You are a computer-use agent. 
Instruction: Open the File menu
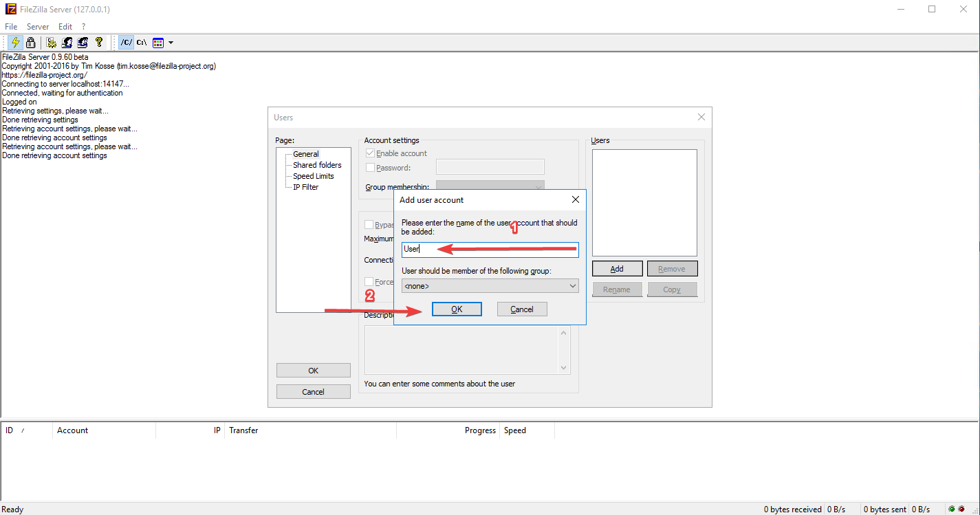(11, 27)
